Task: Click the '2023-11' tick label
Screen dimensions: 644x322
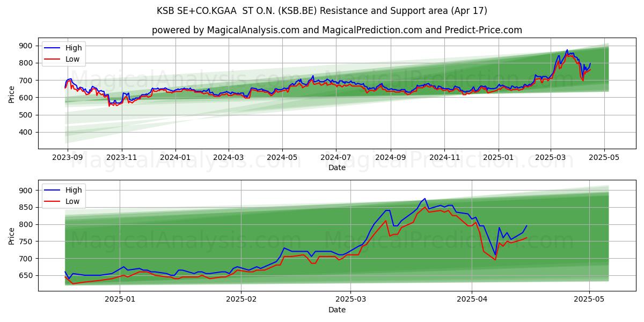Action: pyautogui.click(x=122, y=158)
